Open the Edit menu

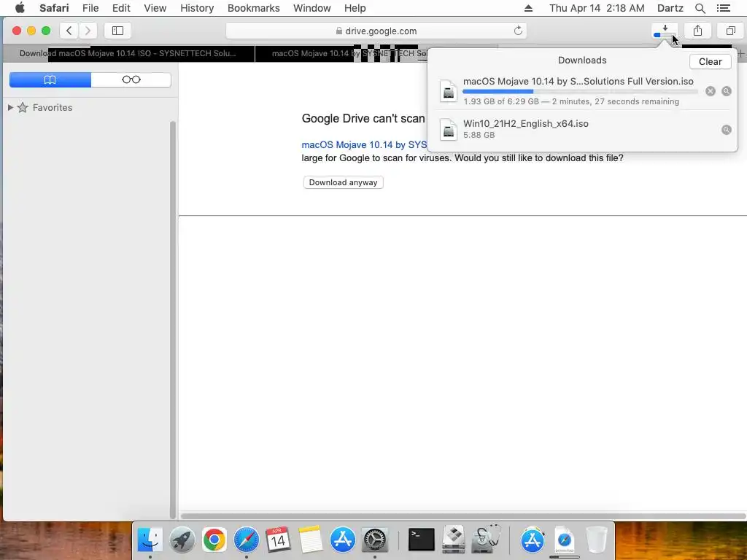(x=121, y=8)
